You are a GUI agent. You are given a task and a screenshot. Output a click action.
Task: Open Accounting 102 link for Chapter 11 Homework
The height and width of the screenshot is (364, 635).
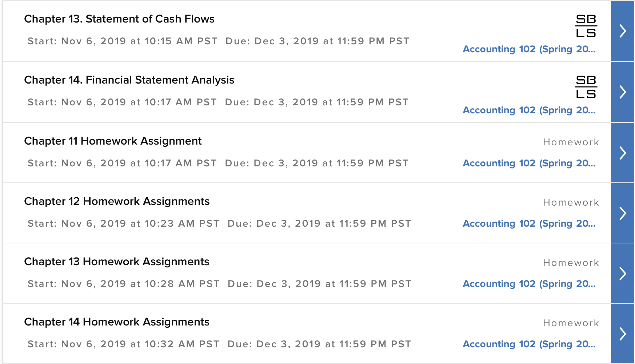click(x=529, y=163)
